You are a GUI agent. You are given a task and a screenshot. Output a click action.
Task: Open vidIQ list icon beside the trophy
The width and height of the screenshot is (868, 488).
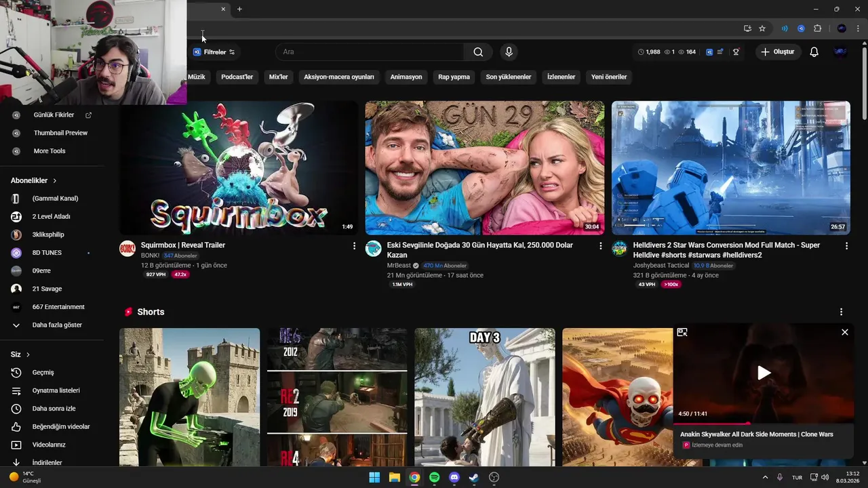[720, 52]
